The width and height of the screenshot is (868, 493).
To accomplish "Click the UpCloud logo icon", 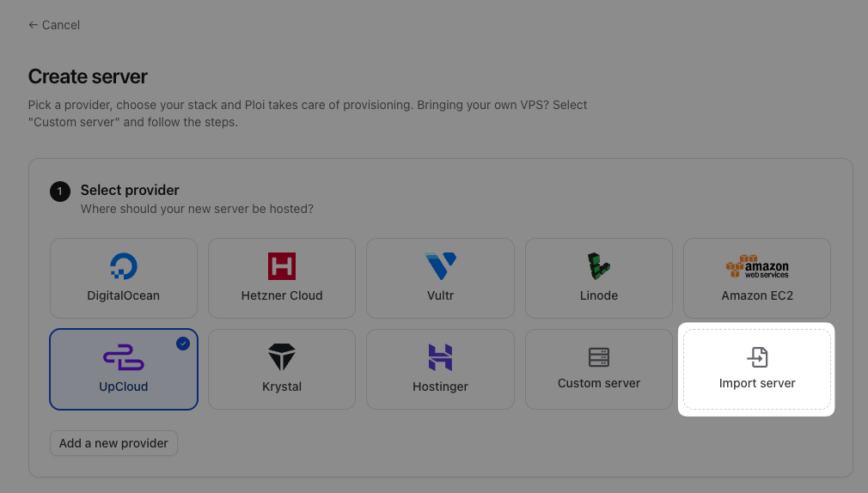I will (x=124, y=357).
